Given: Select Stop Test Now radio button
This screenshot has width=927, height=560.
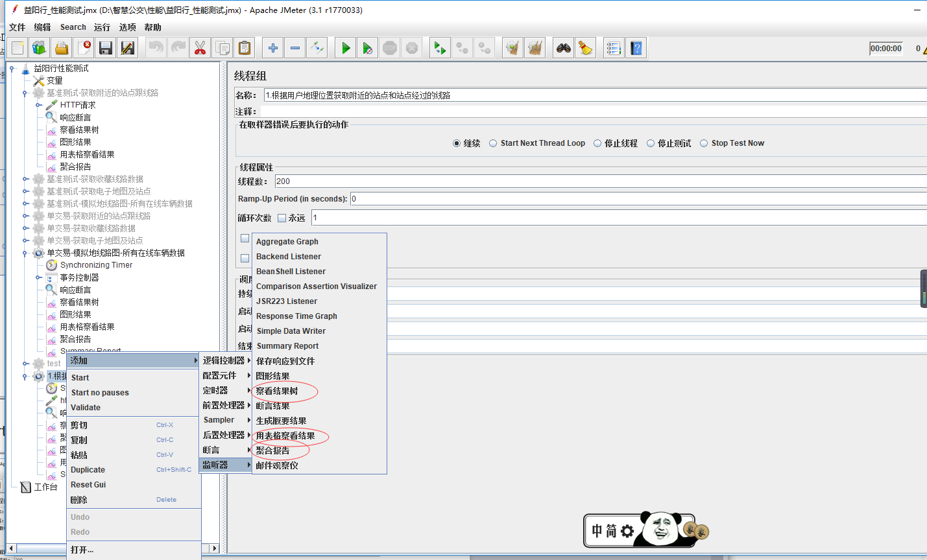Looking at the screenshot, I should [704, 143].
